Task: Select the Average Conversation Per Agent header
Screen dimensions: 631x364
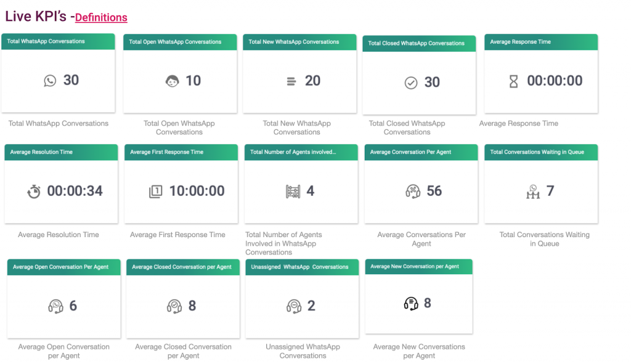Action: coord(421,152)
